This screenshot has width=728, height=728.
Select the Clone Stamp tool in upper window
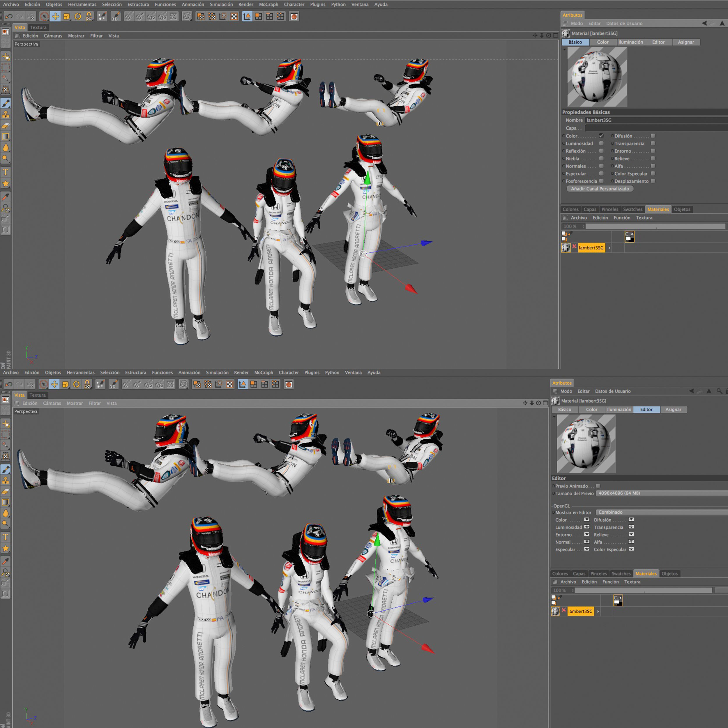(6, 114)
